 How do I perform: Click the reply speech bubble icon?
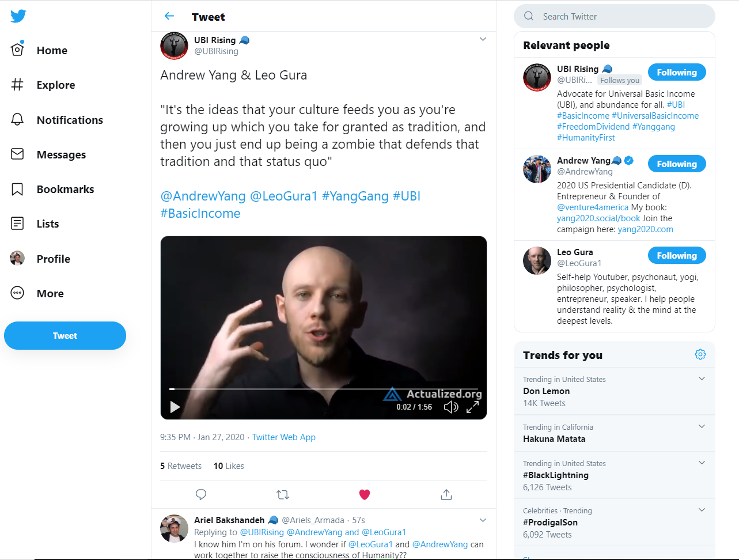201,494
